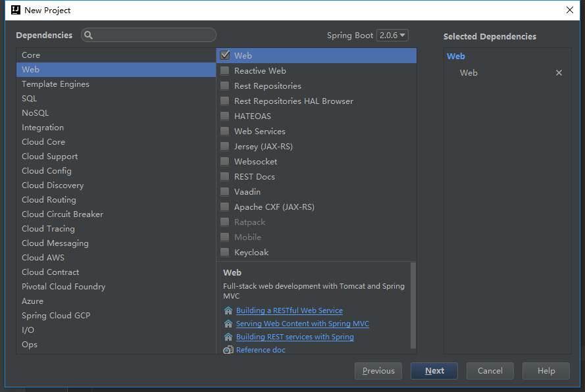The height and width of the screenshot is (392, 585).
Task: Open the Reference doc link
Action: (x=261, y=350)
